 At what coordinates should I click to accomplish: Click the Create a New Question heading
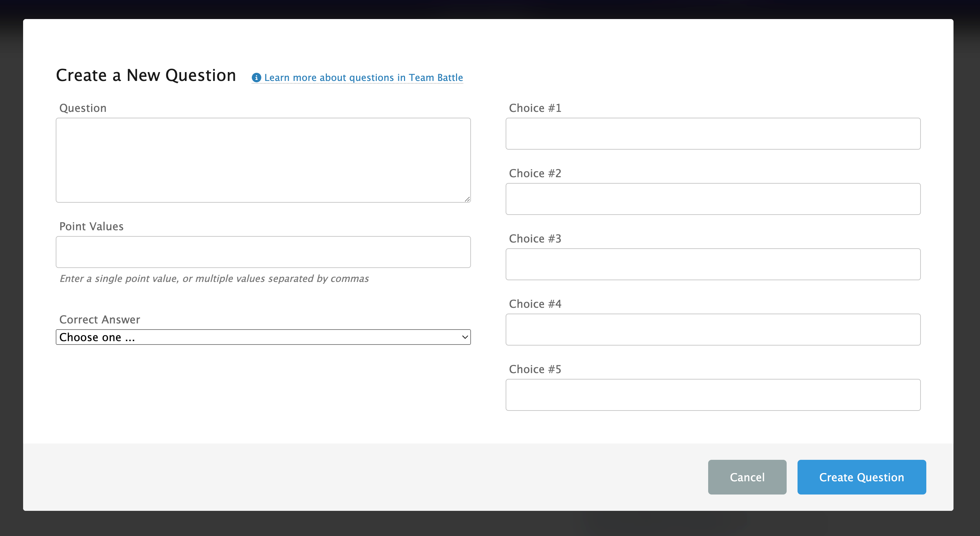tap(146, 76)
